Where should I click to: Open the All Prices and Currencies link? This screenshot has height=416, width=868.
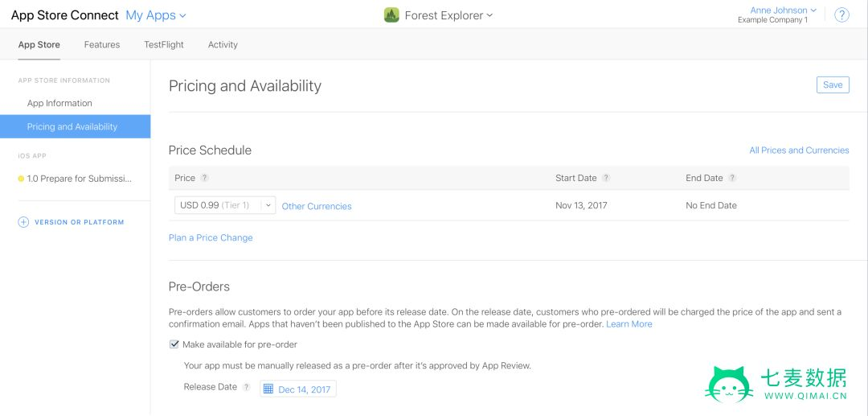(x=799, y=150)
